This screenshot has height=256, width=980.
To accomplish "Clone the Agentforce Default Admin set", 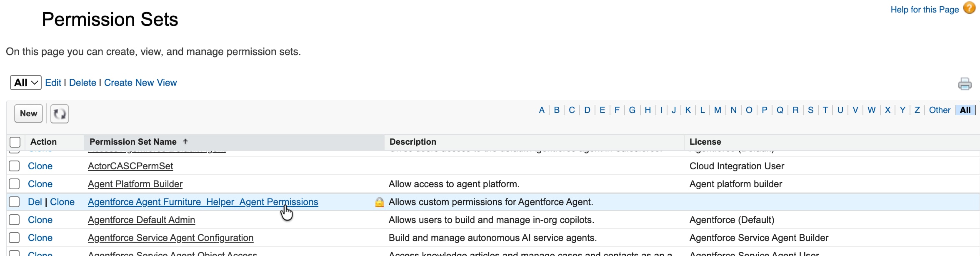I will point(40,220).
